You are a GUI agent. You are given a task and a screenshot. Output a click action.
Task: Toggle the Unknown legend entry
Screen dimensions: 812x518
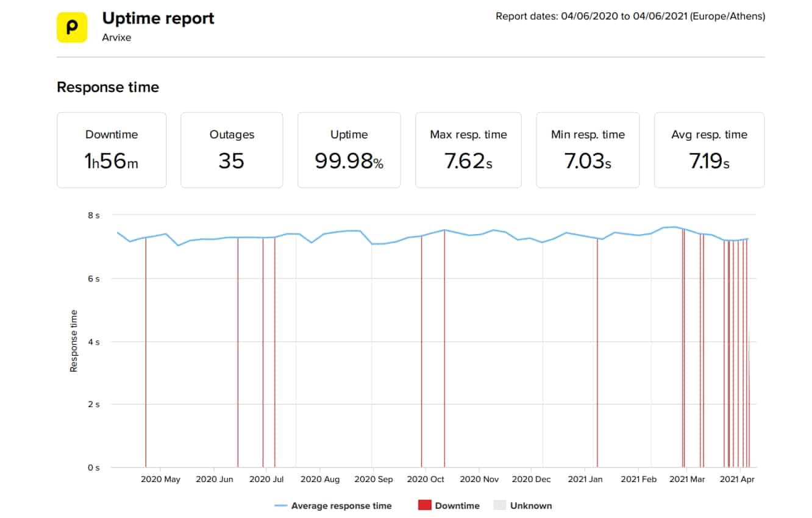522,506
